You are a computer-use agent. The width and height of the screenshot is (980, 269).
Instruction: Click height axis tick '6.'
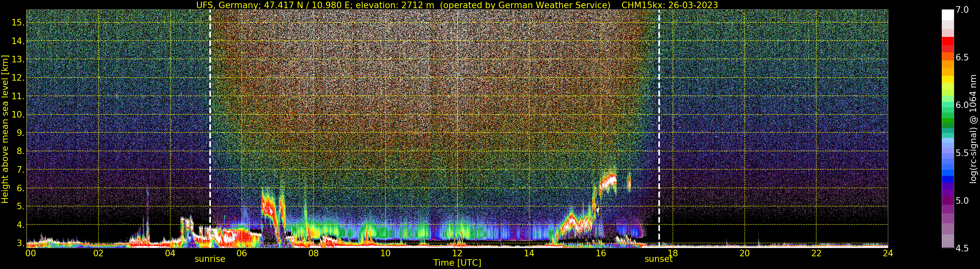pos(20,188)
